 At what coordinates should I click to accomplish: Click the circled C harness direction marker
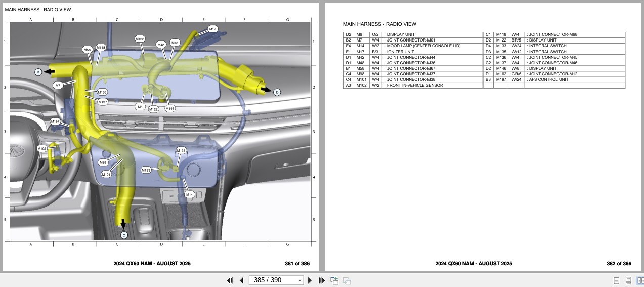(124, 235)
